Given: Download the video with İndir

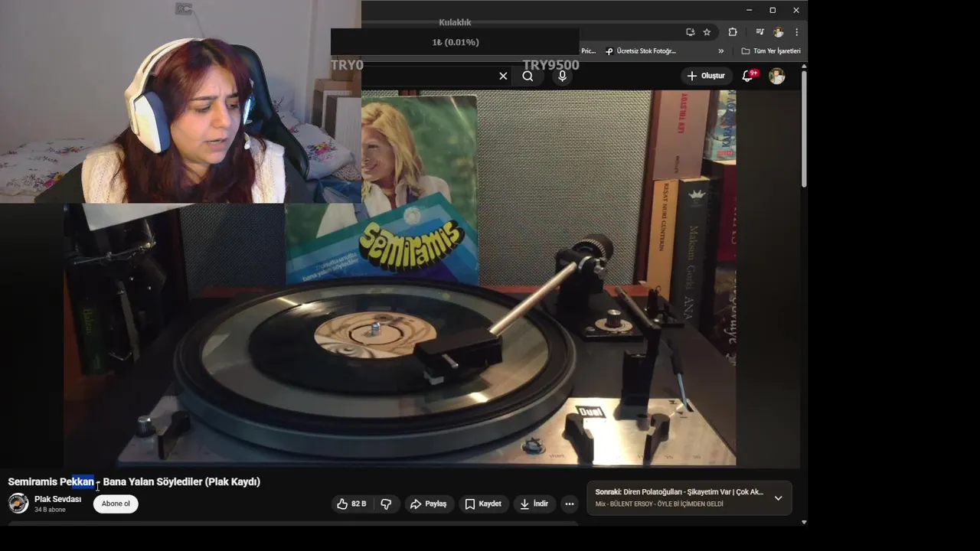Looking at the screenshot, I should tap(534, 504).
